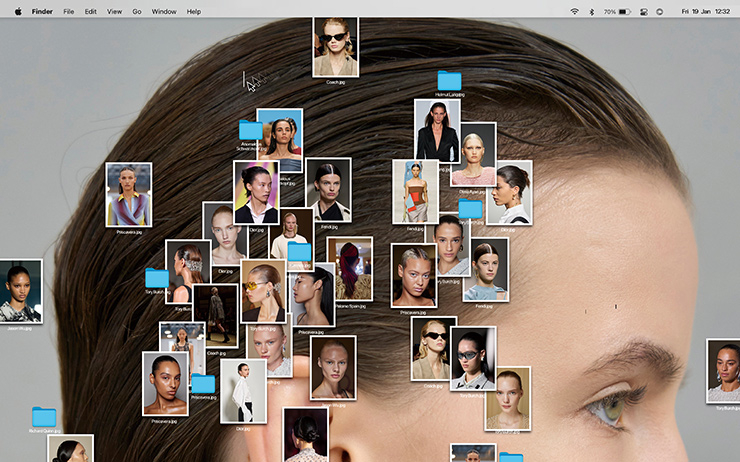Viewport: 740px width, 462px height.
Task: Open Control Center from menu bar
Action: coord(658,11)
